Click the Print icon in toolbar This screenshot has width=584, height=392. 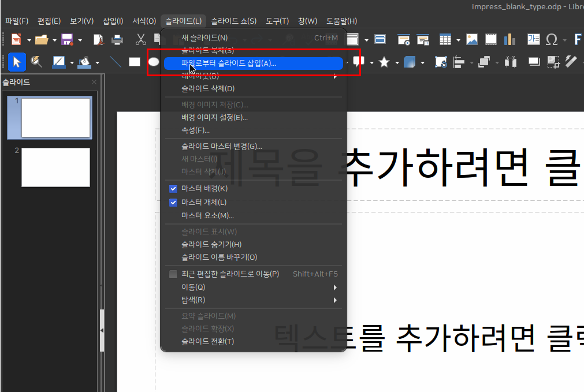117,39
